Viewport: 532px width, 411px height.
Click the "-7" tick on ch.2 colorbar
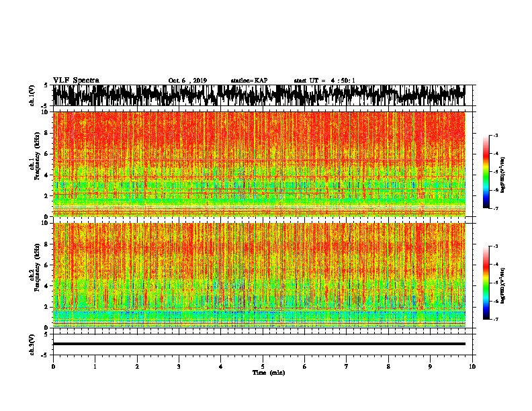click(x=496, y=319)
